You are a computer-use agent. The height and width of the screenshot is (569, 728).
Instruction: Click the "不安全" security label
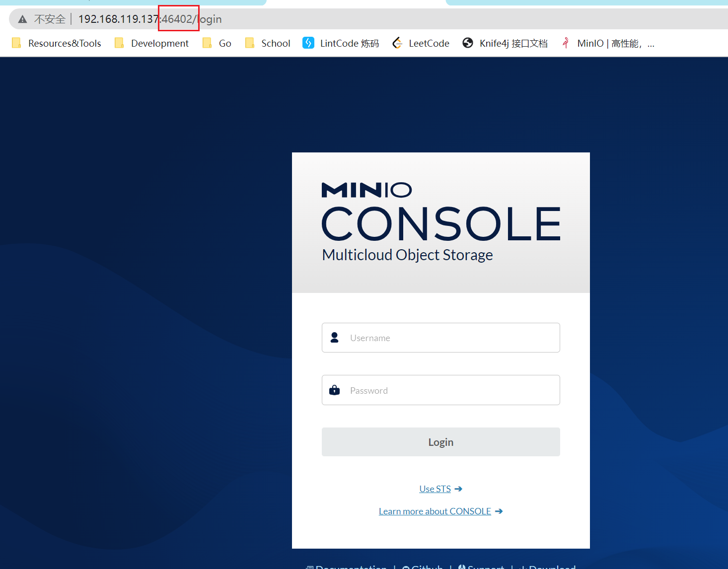pos(50,19)
